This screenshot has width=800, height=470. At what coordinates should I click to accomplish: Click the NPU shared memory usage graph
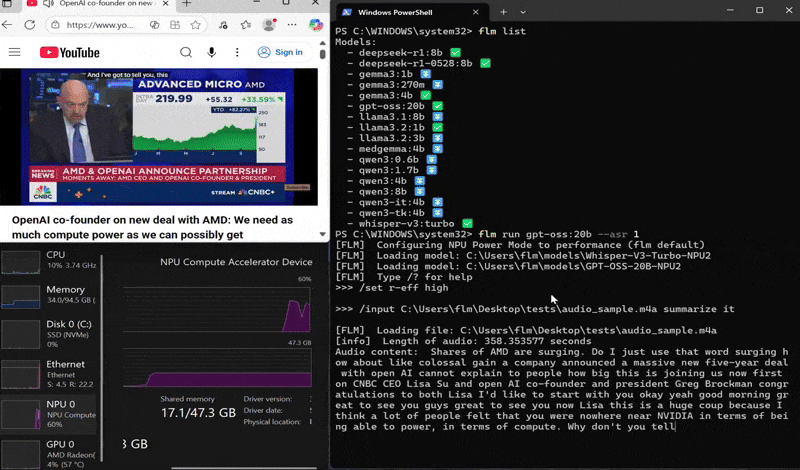point(217,368)
